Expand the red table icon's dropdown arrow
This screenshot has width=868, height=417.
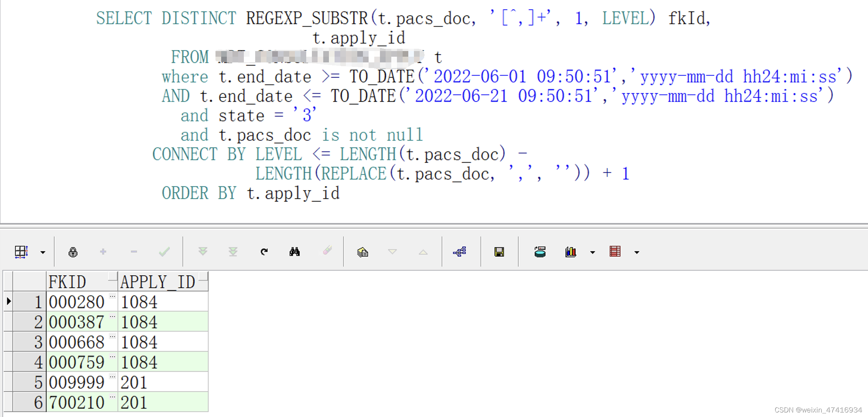coord(637,253)
